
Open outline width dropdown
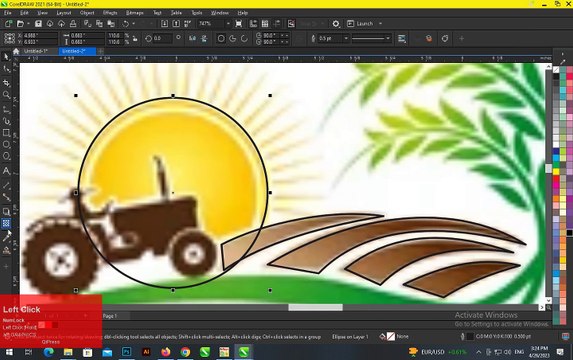346,38
